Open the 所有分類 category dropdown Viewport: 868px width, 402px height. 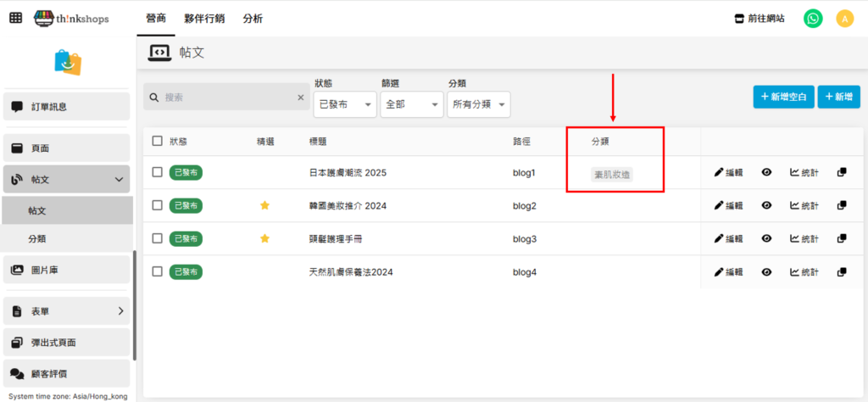[x=479, y=104]
